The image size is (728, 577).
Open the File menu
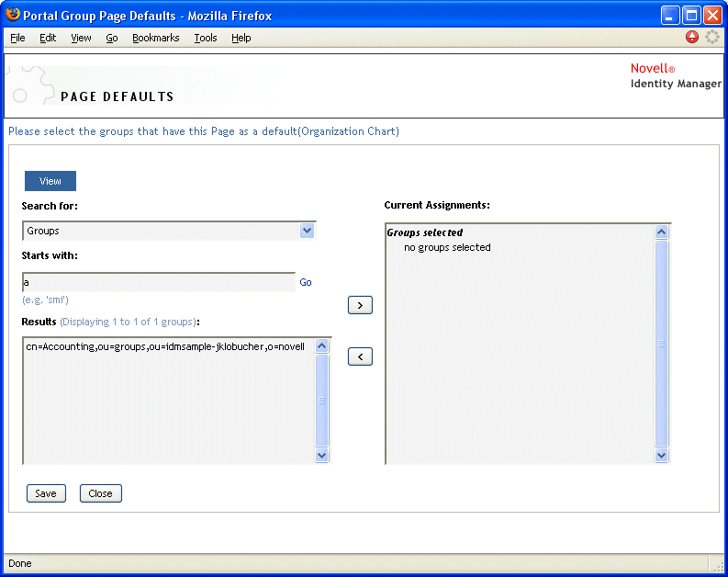click(x=17, y=38)
